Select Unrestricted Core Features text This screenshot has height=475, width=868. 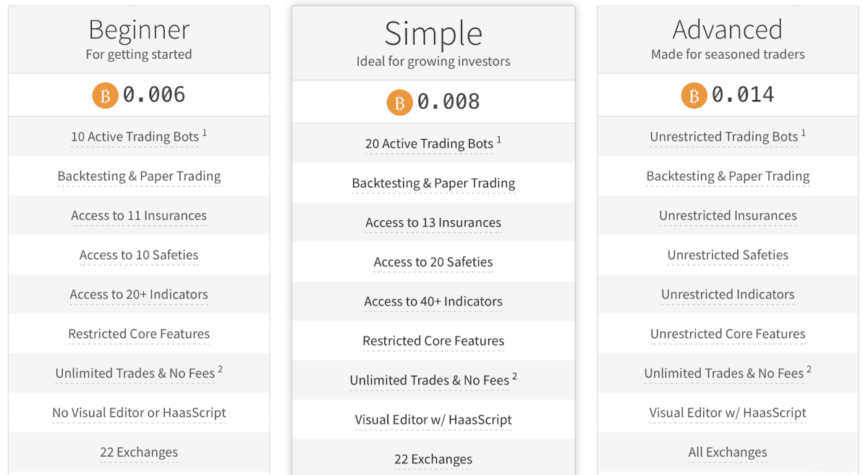tap(728, 334)
